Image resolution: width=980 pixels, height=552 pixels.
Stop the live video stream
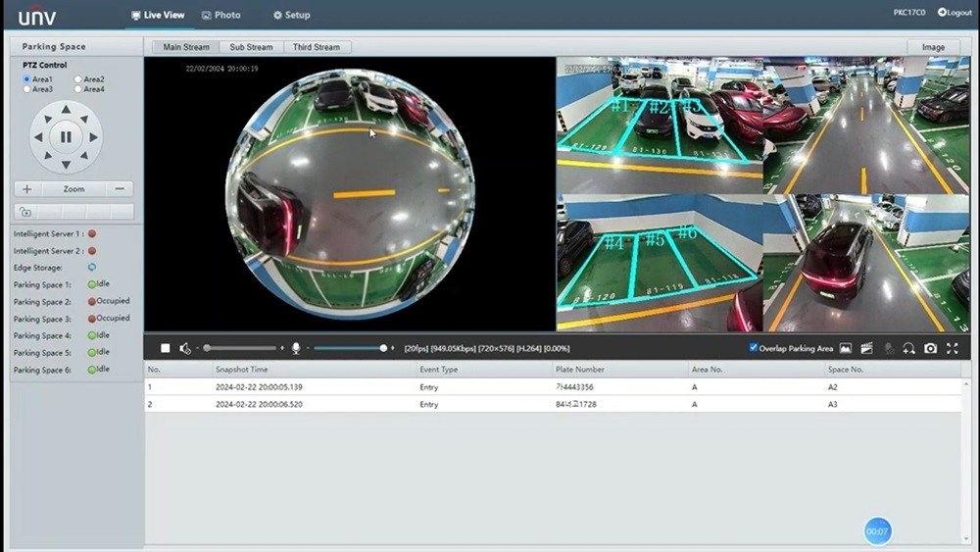click(x=166, y=348)
